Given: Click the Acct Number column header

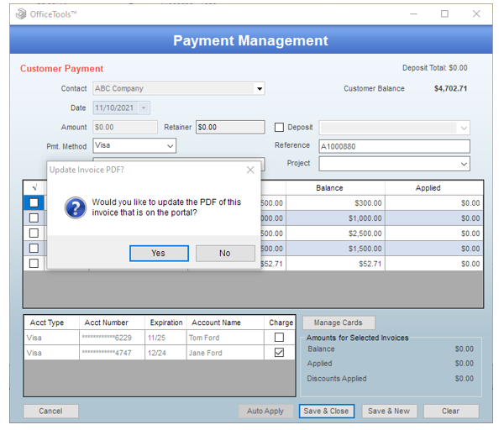Looking at the screenshot, I should click(112, 322).
